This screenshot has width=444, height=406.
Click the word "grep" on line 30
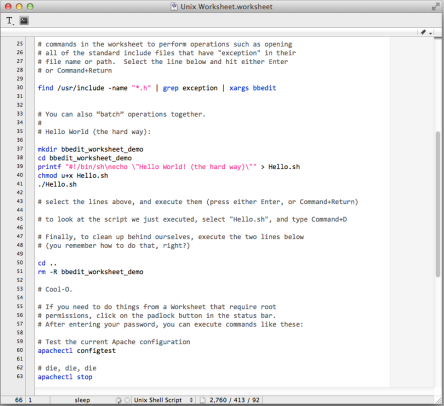[x=171, y=88]
